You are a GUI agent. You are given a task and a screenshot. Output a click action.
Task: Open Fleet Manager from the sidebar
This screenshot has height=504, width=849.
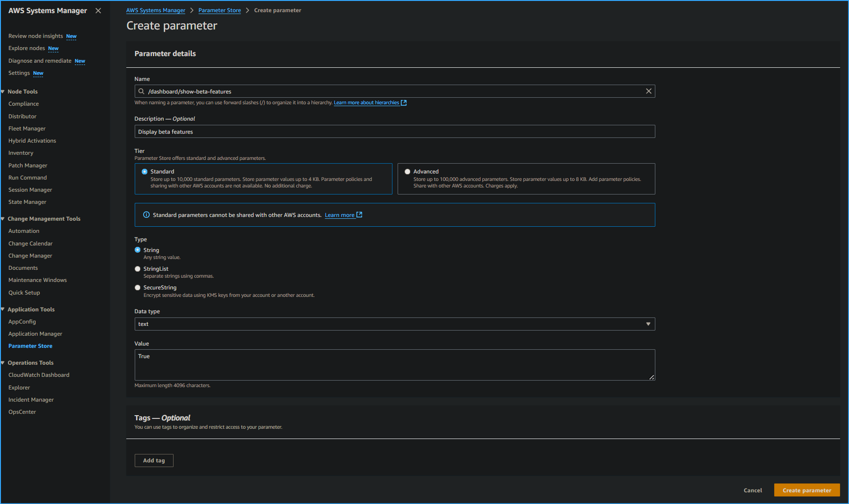[27, 128]
